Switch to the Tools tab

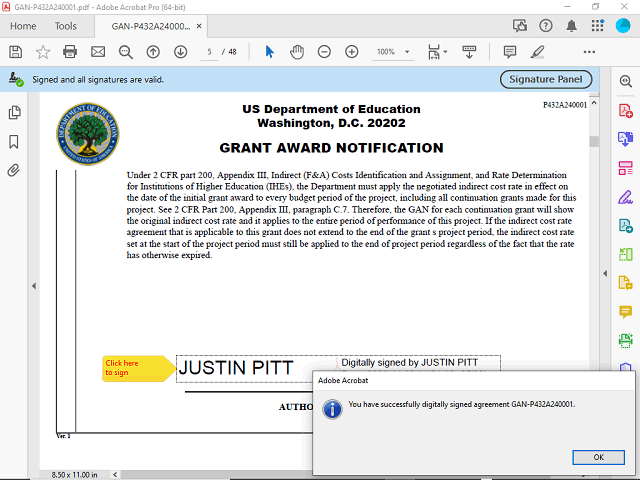click(x=66, y=26)
